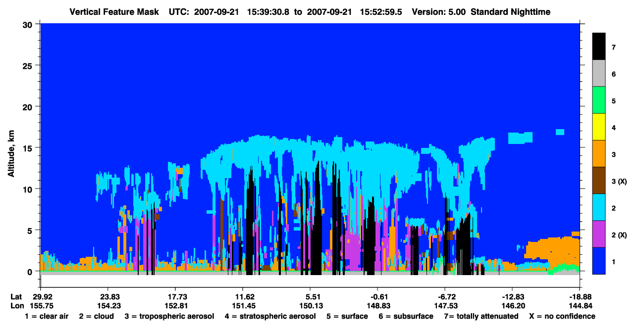The width and height of the screenshot is (644, 330).
Task: Click the y-axis tick label 20
Action: pyautogui.click(x=29, y=106)
